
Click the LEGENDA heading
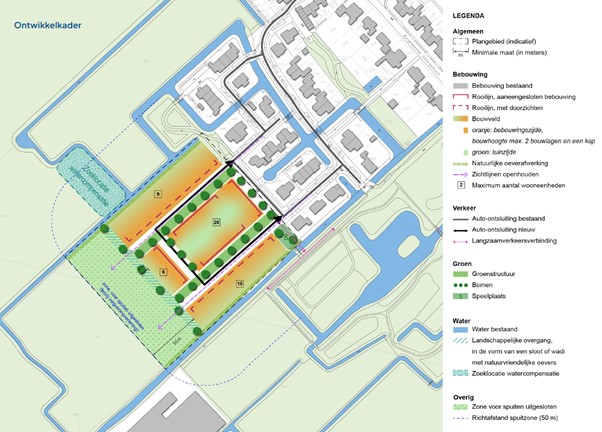pyautogui.click(x=470, y=15)
